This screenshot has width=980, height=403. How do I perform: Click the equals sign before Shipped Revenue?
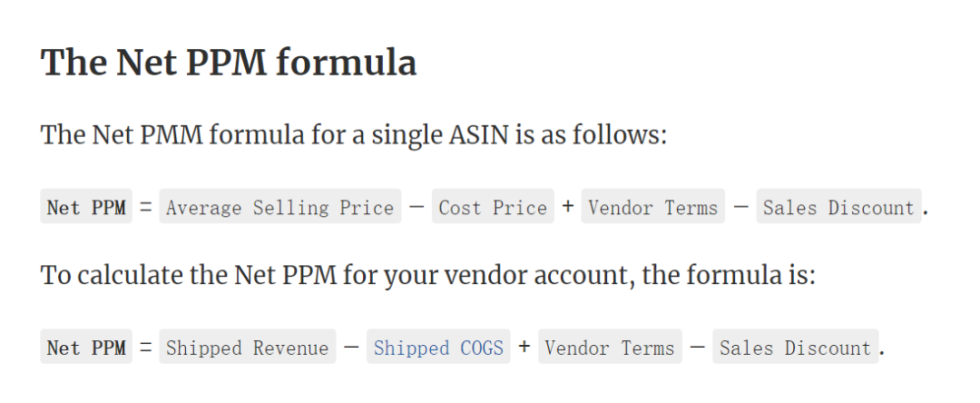coord(146,348)
